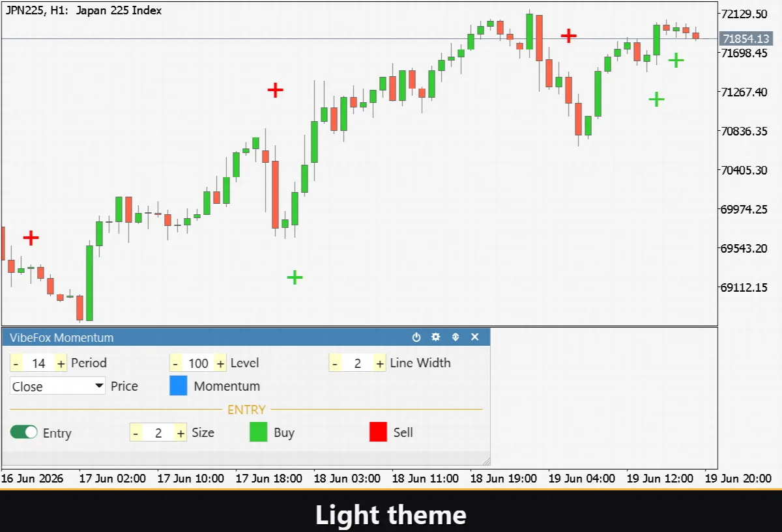Image resolution: width=782 pixels, height=532 pixels.
Task: Increase the Level value with plus button
Action: click(220, 363)
